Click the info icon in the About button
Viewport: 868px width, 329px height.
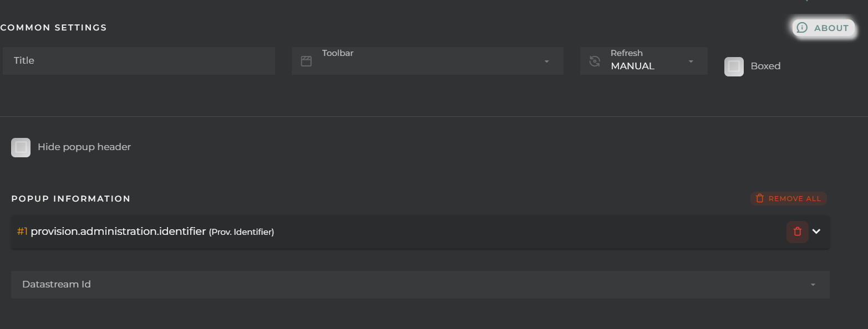[x=802, y=28]
